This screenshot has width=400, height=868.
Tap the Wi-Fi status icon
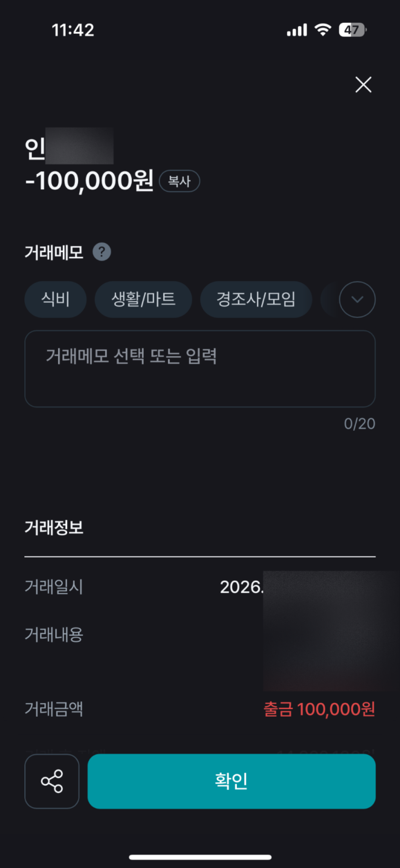point(323,30)
